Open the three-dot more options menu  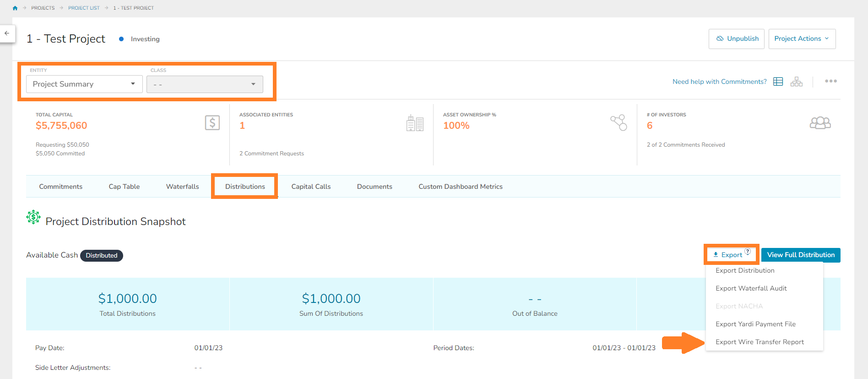click(831, 81)
